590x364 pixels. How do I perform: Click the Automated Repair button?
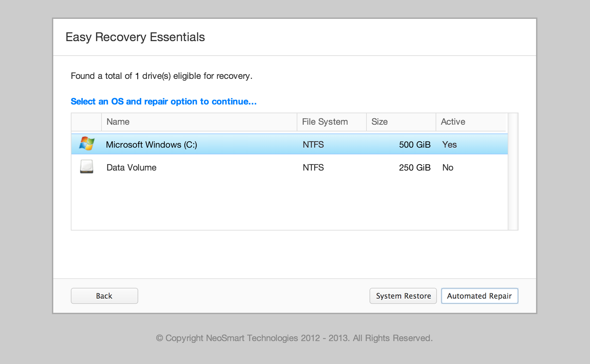pyautogui.click(x=479, y=296)
